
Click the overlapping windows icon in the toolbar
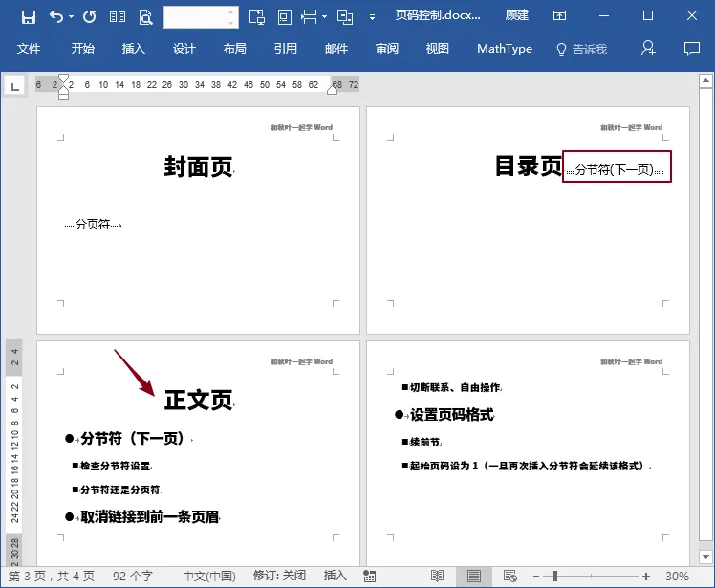(345, 17)
